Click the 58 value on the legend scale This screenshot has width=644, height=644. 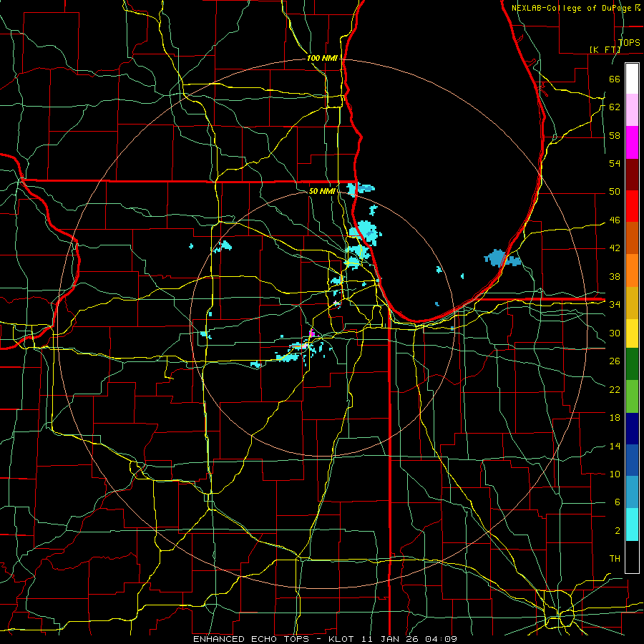(615, 135)
